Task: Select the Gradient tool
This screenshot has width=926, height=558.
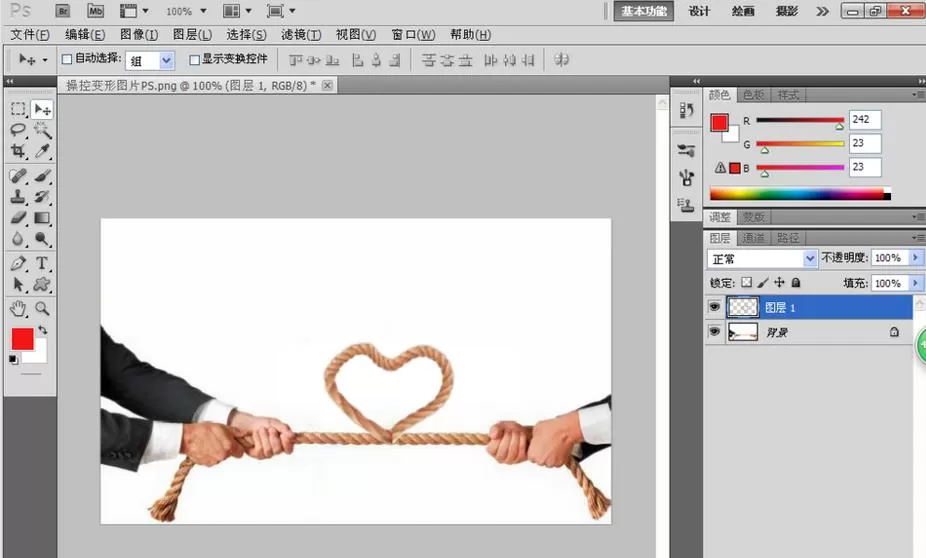Action: point(42,218)
